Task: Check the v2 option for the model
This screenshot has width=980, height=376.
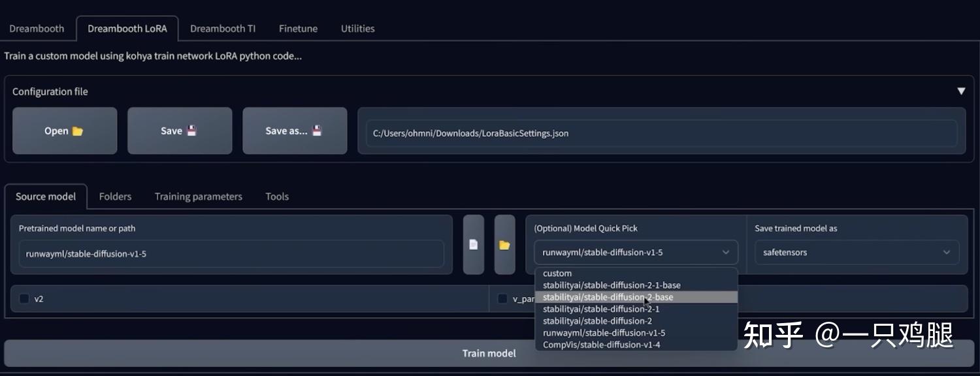Action: click(x=24, y=298)
